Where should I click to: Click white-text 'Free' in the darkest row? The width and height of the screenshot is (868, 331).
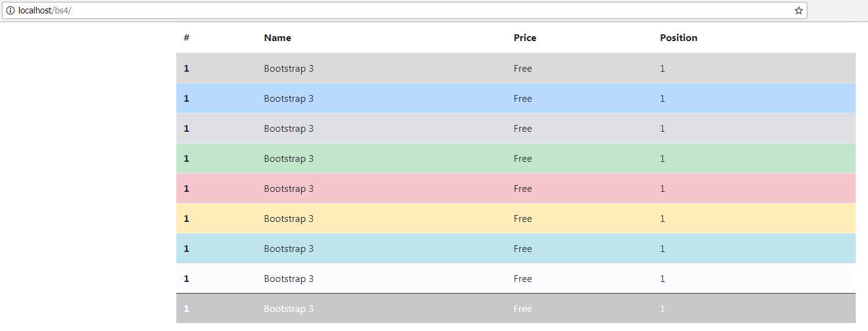(523, 309)
